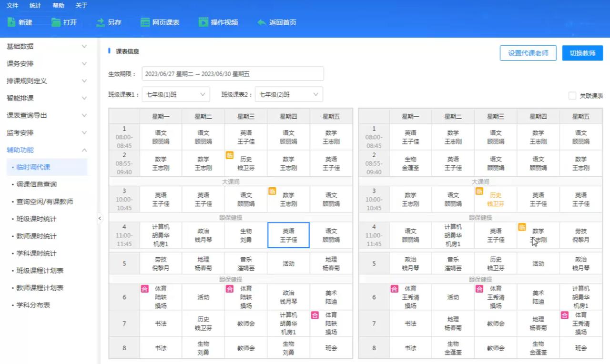Screen dimensions: 610x364
Task: Open the 班级课表2 dropdown showing 七年级(2)班
Action: 289,94
